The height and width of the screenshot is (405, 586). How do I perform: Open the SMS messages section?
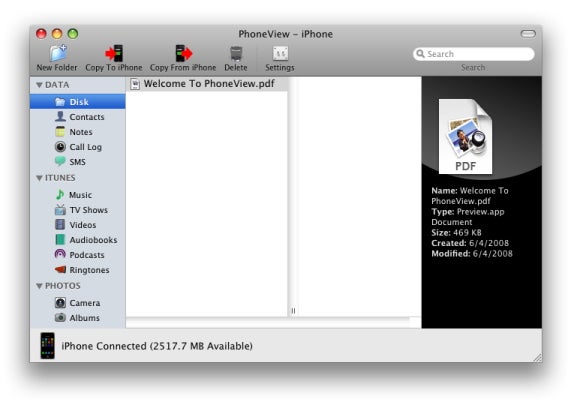(x=78, y=162)
